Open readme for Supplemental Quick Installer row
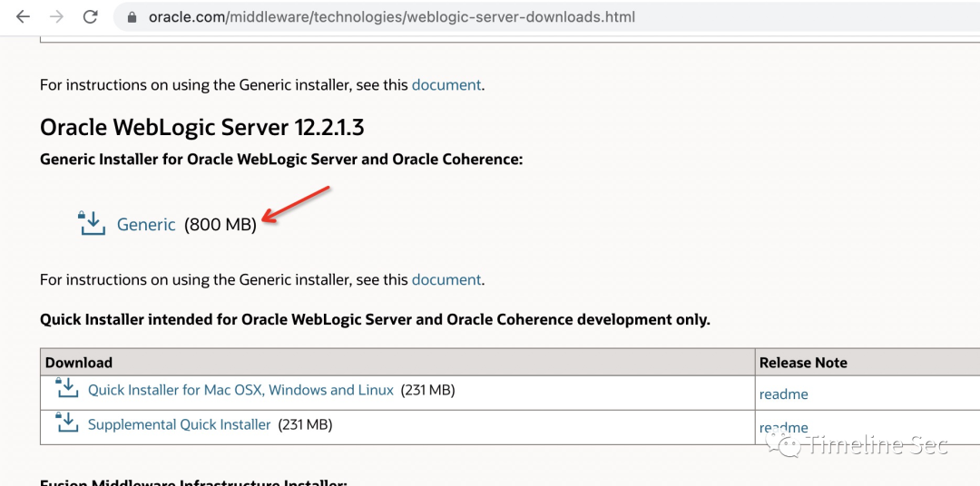 [x=784, y=428]
